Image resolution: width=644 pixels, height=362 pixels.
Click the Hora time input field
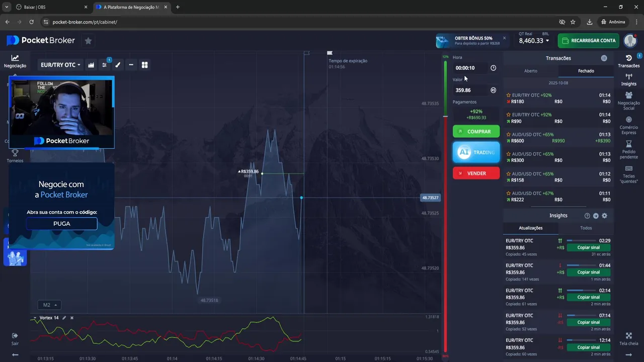(x=470, y=68)
